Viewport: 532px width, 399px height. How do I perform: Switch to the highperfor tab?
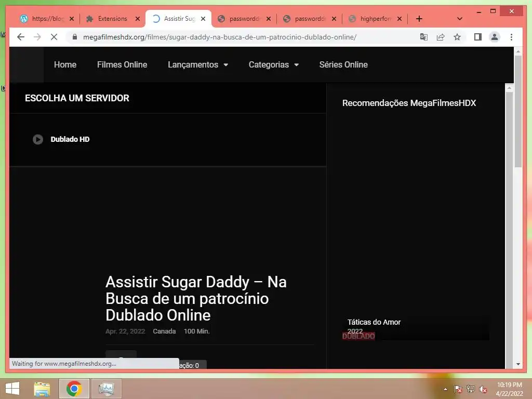[x=375, y=19]
